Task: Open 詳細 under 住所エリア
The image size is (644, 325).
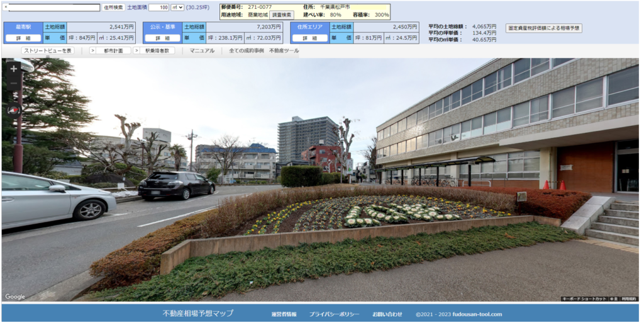Action: point(309,38)
